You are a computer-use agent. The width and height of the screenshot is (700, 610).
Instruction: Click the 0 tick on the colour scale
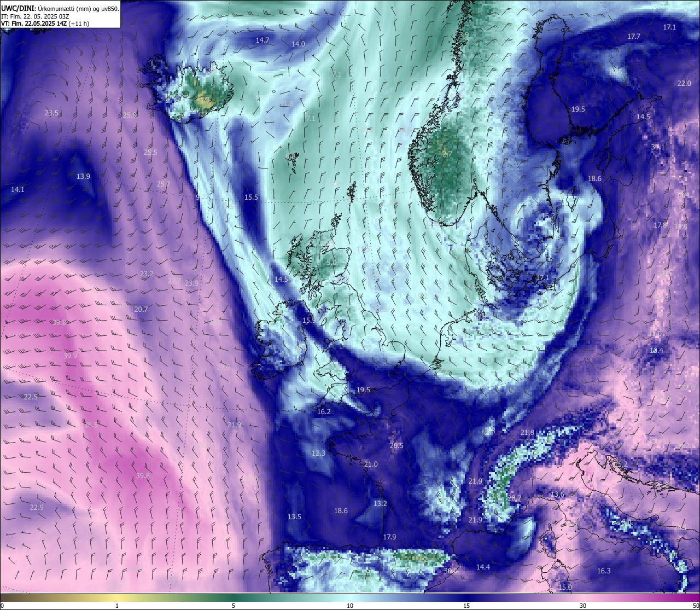2,606
